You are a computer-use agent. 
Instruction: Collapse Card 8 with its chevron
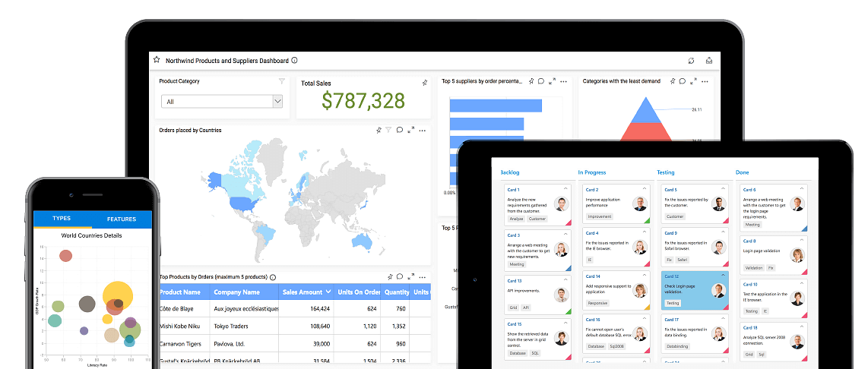click(802, 241)
